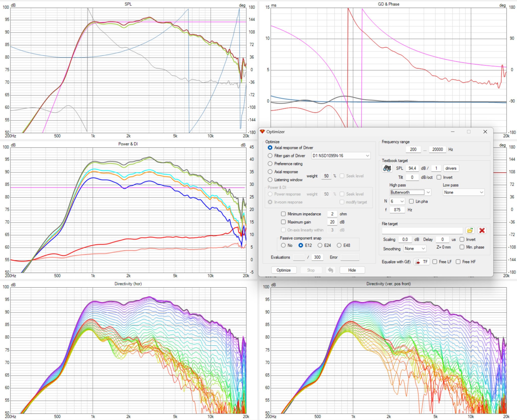Toggle Invert checkbox beside Delay
This screenshot has height=420, width=517.
462,239
